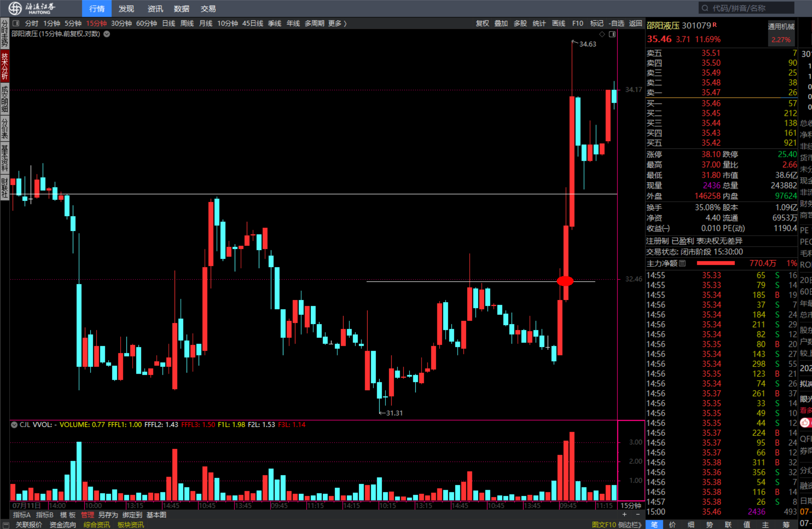812x529 pixels.
Task: Switch to 日线 daily chart
Action: coord(168,23)
